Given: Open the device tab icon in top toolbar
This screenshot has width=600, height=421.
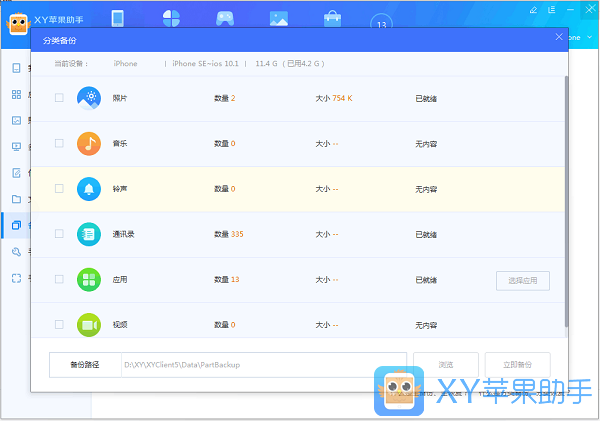Looking at the screenshot, I should [117, 19].
